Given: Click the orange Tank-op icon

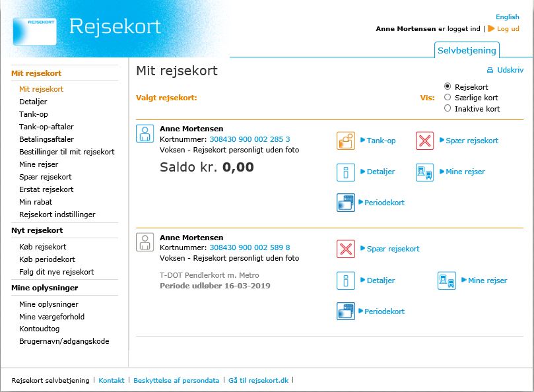Looking at the screenshot, I should [346, 141].
